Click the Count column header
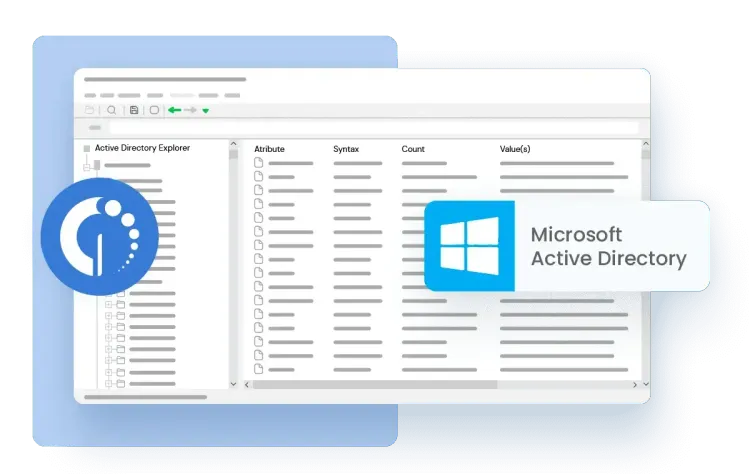Viewport: 750px width, 474px height. [x=413, y=149]
